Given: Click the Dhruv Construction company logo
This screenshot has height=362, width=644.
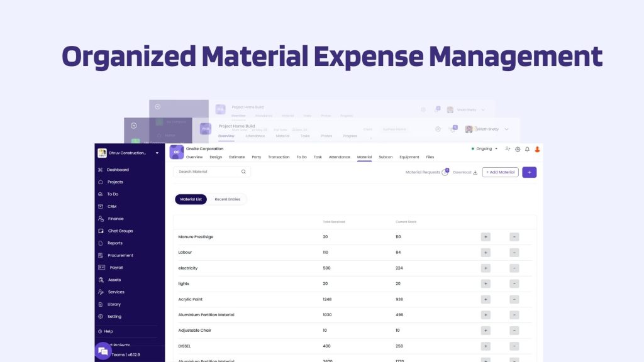Looking at the screenshot, I should [103, 153].
